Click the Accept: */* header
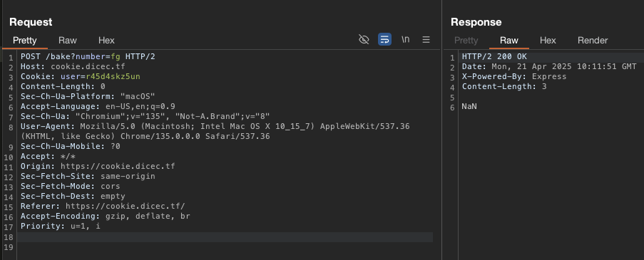 tap(48, 156)
